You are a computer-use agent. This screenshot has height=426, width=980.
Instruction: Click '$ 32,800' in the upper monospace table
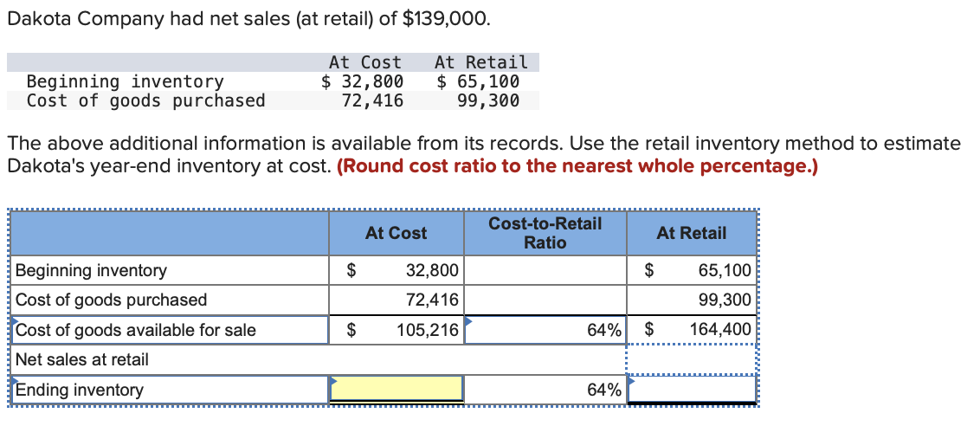pos(363,81)
